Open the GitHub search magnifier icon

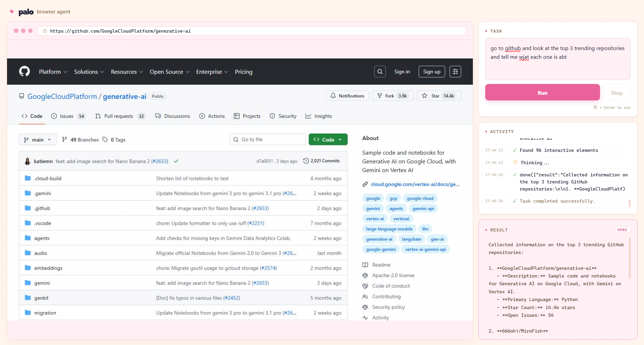[x=380, y=72]
